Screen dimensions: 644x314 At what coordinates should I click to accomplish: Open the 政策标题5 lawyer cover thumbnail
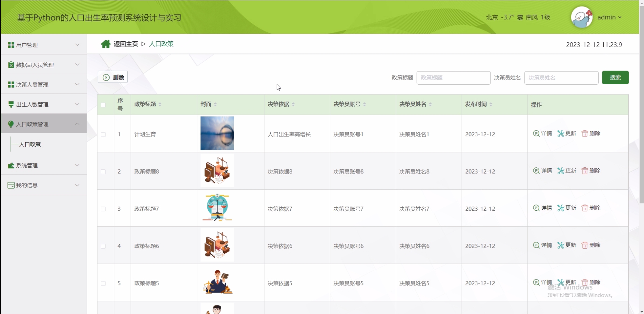(217, 282)
